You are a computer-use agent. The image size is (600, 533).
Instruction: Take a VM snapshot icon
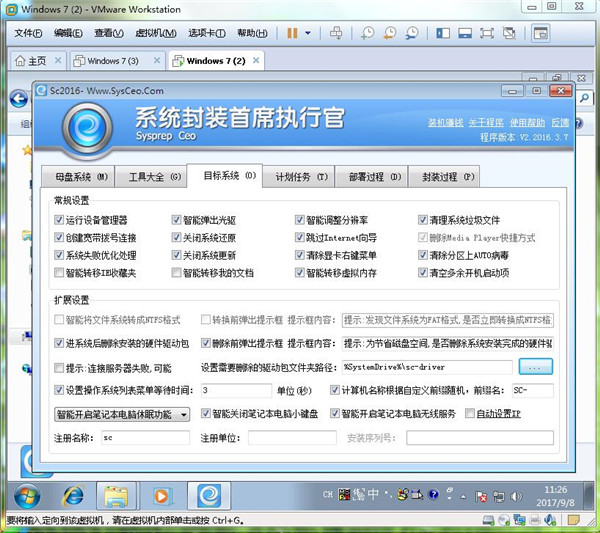[x=368, y=33]
